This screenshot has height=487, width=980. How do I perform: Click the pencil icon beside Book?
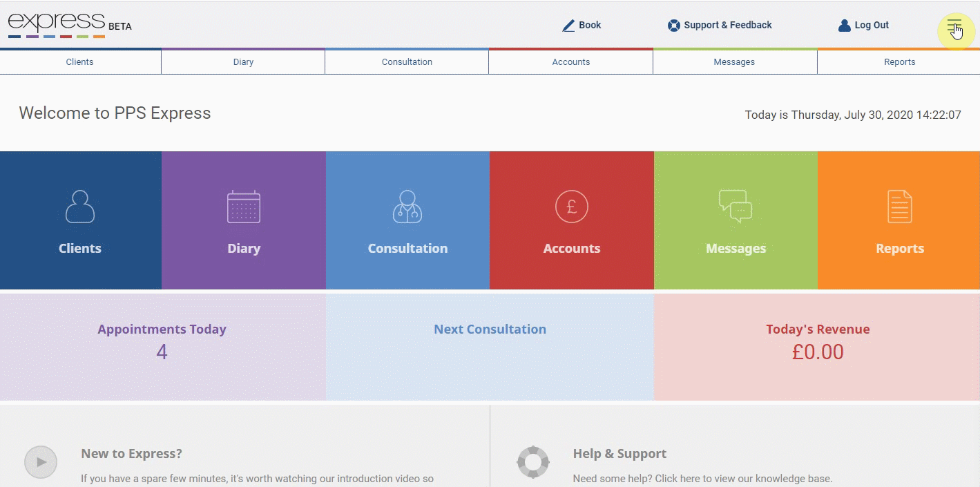(x=568, y=26)
